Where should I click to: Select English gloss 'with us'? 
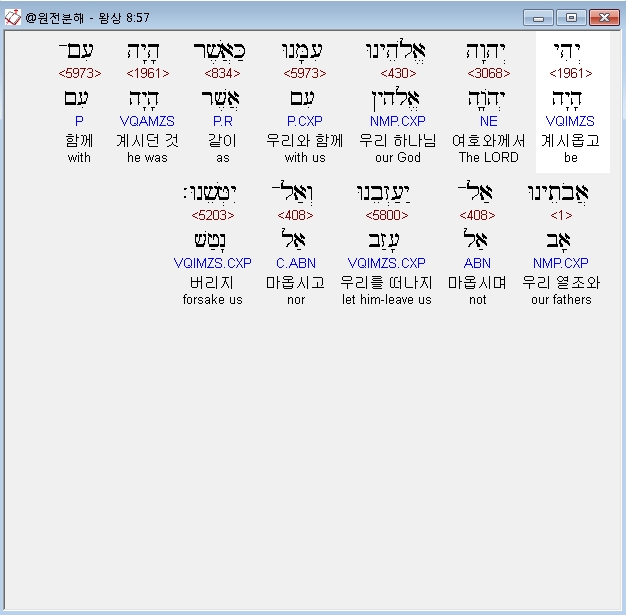(305, 158)
